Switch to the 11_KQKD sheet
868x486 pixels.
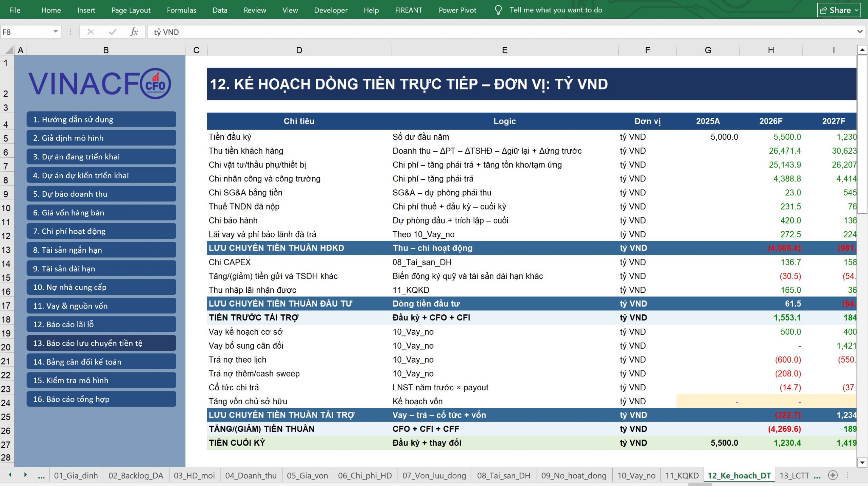click(682, 475)
